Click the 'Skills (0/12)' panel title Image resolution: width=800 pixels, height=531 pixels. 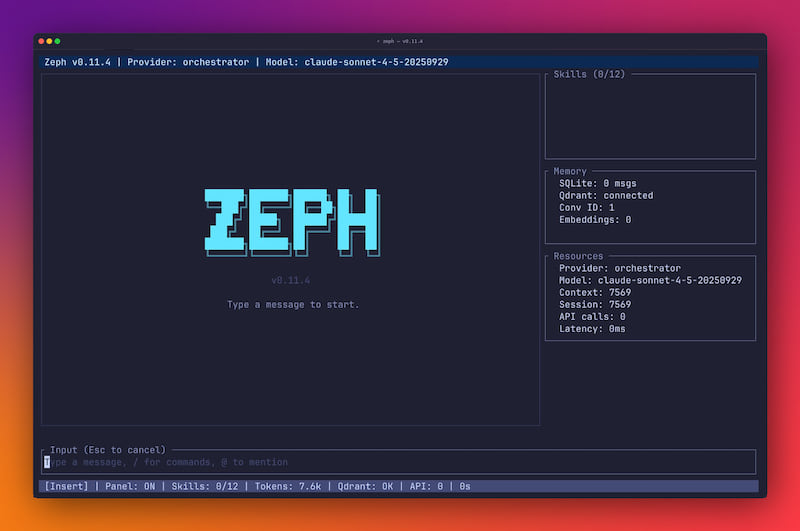coord(589,74)
